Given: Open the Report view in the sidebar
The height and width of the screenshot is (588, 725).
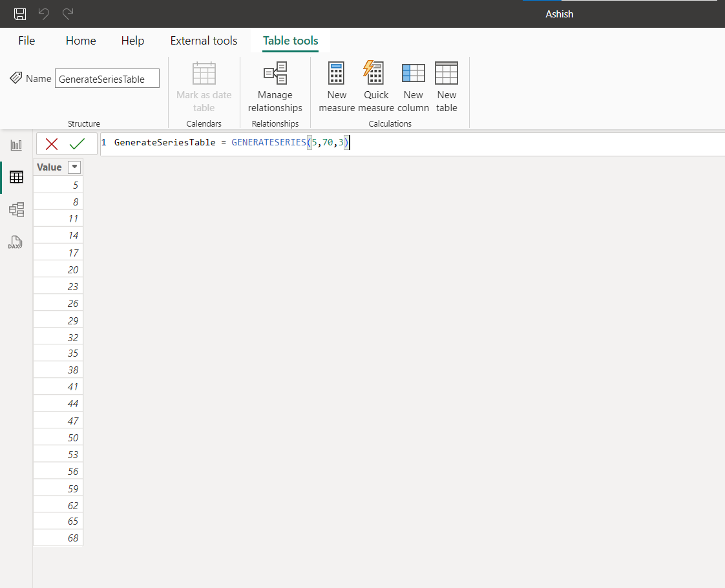Looking at the screenshot, I should (x=16, y=145).
